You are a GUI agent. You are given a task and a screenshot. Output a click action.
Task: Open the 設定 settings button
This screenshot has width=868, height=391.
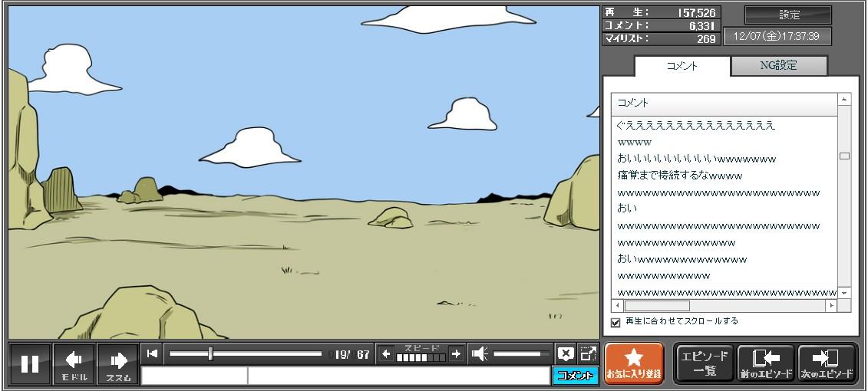tap(788, 15)
